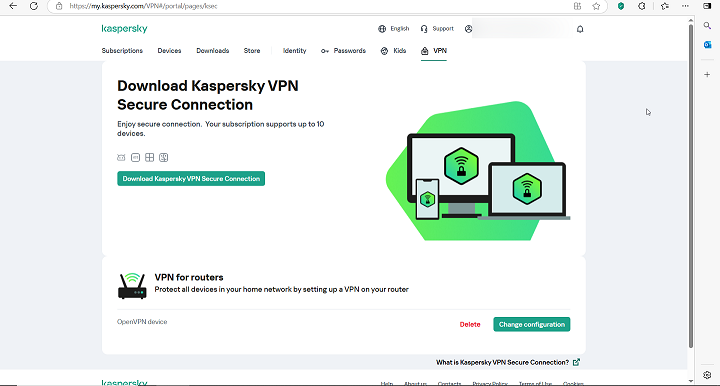Open the Passwords tab
This screenshot has width=720, height=386.
349,50
